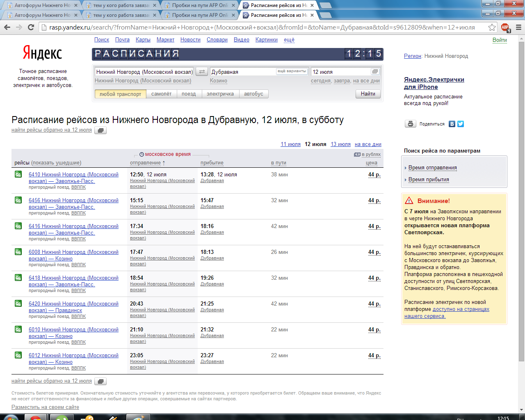
Task: Expand 'Время прибытия' filter
Action: [429, 180]
